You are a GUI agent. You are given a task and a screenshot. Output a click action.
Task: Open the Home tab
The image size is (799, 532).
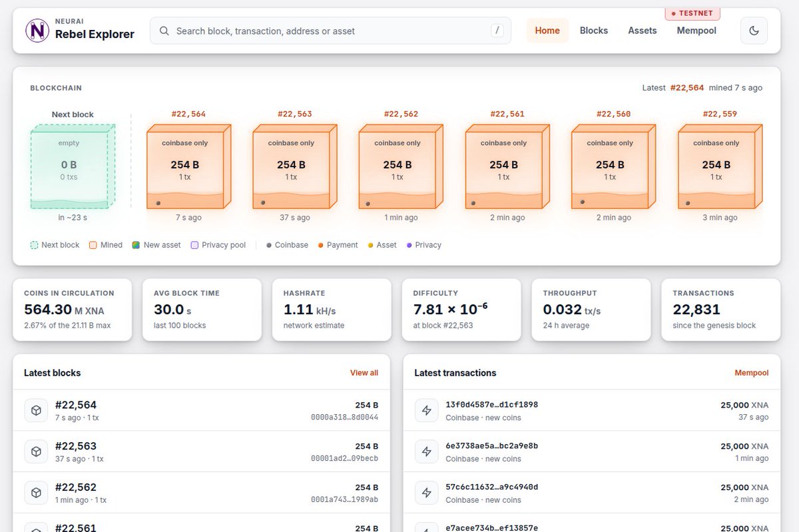pyautogui.click(x=547, y=31)
